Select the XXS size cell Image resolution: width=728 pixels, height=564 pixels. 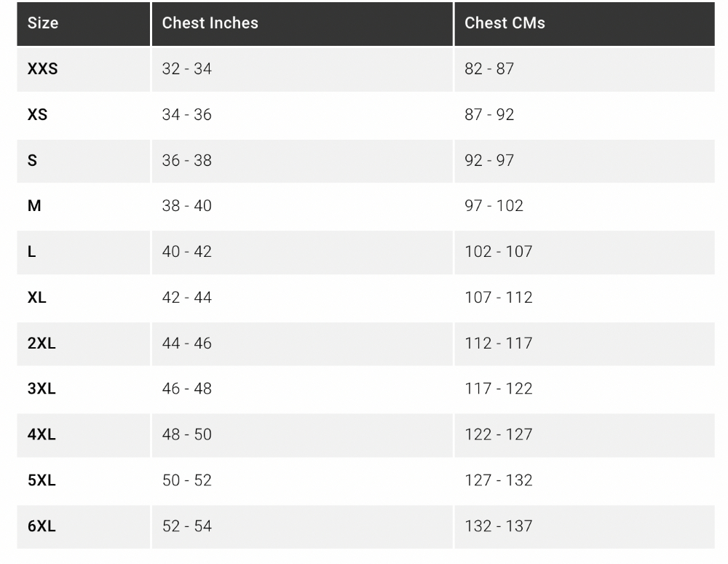coord(42,69)
